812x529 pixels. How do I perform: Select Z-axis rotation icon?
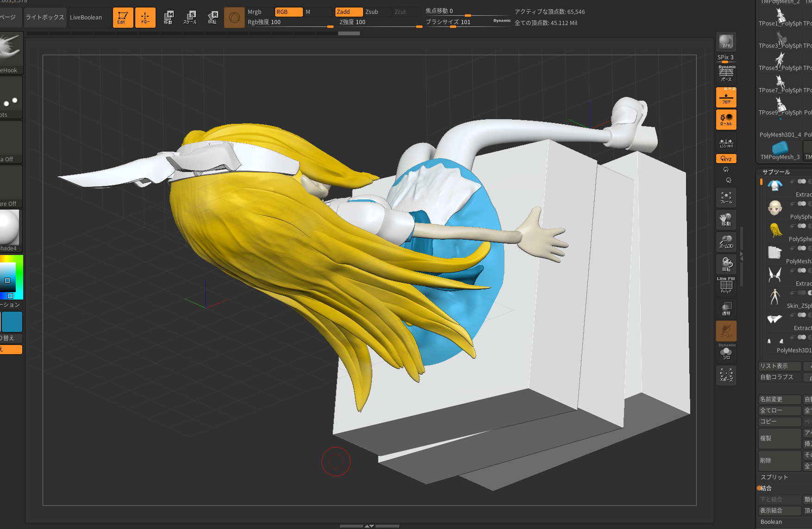pyautogui.click(x=729, y=180)
